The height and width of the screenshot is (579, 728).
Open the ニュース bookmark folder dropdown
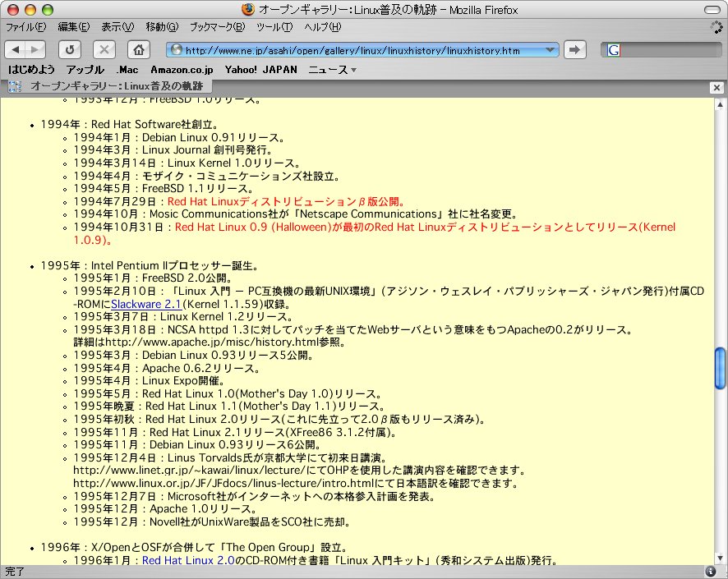pyautogui.click(x=333, y=70)
